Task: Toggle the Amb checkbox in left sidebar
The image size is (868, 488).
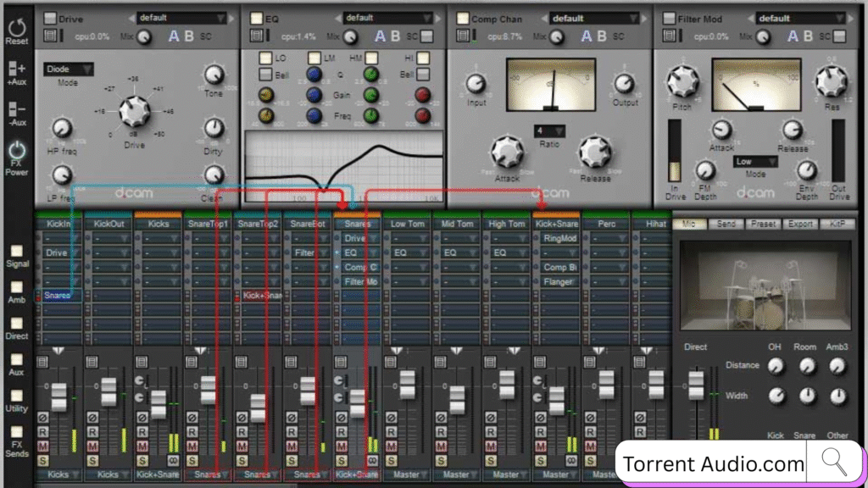Action: [17, 287]
